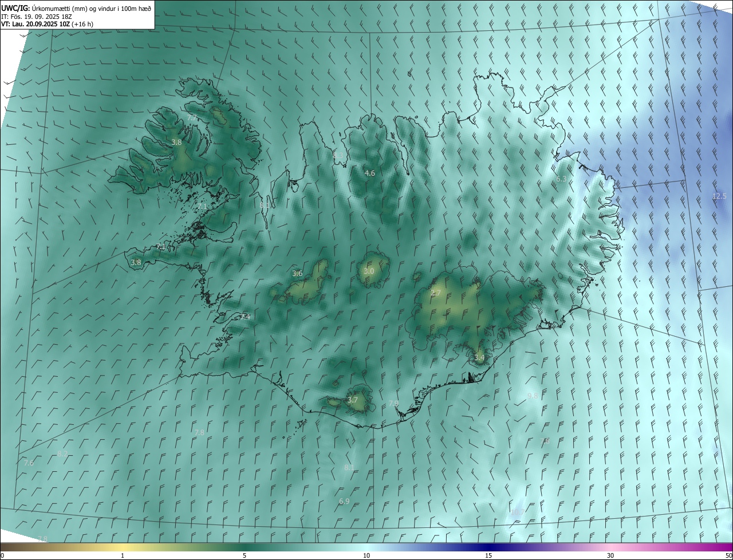Viewport: 733px width, 560px height.
Task: Select the 7.9 value on the south coast
Action: click(393, 403)
